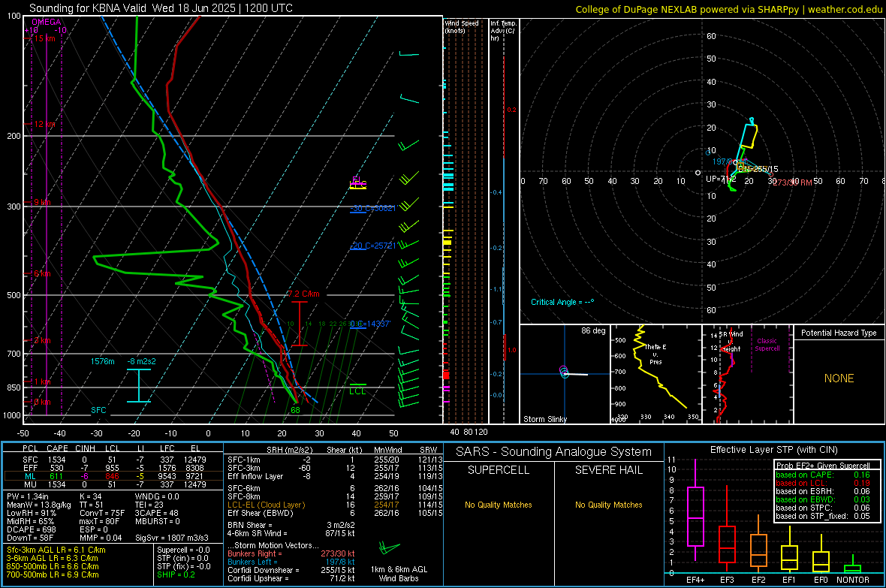The width and height of the screenshot is (886, 588).
Task: Click the yellow 700-500mb LR value
Action: (x=53, y=574)
